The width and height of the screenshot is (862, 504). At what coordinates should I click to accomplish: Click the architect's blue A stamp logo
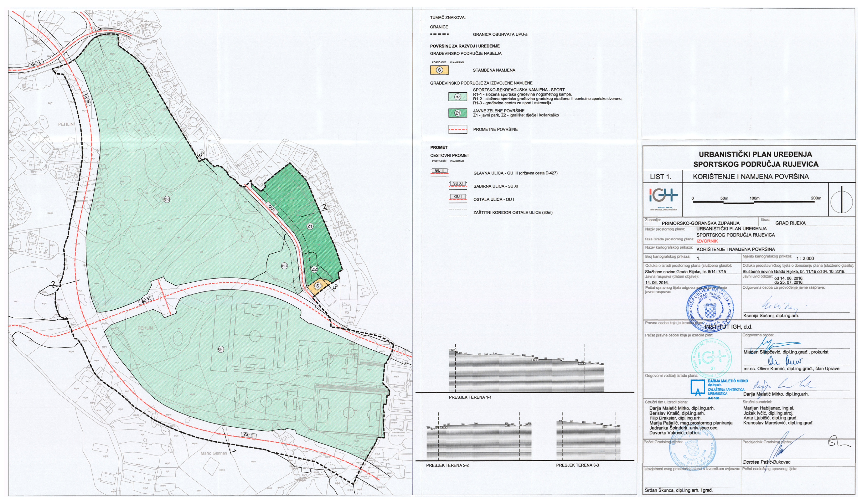point(697,388)
